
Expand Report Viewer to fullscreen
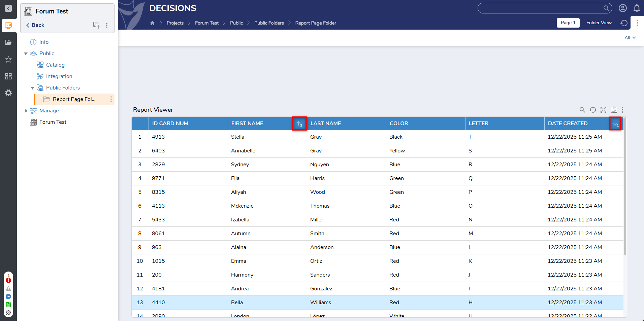point(603,110)
